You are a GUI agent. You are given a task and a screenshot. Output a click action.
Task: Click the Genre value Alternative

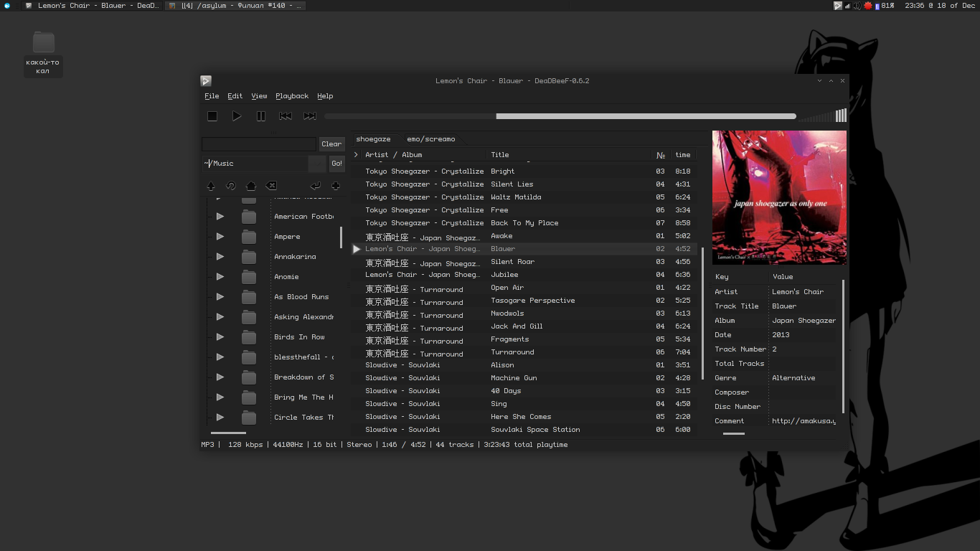click(793, 378)
